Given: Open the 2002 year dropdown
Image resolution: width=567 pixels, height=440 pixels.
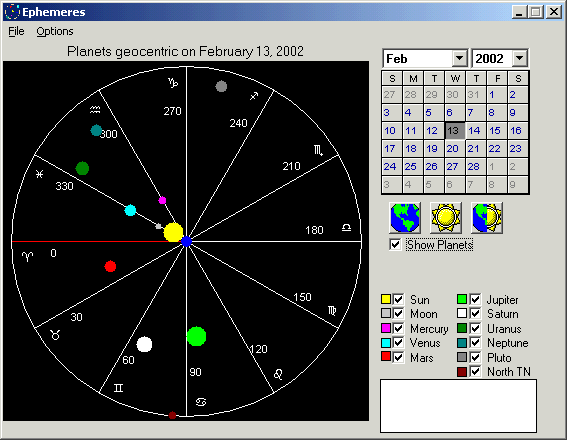Looking at the screenshot, I should (x=520, y=58).
